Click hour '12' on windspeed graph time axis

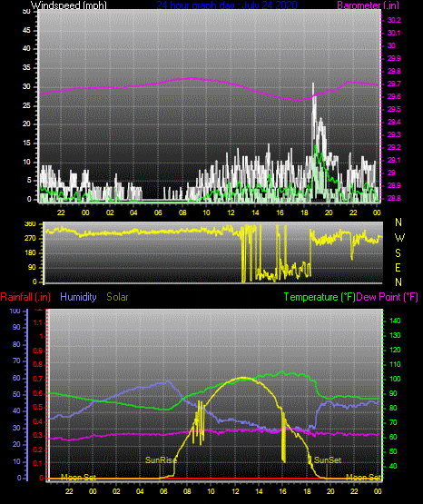231,212
